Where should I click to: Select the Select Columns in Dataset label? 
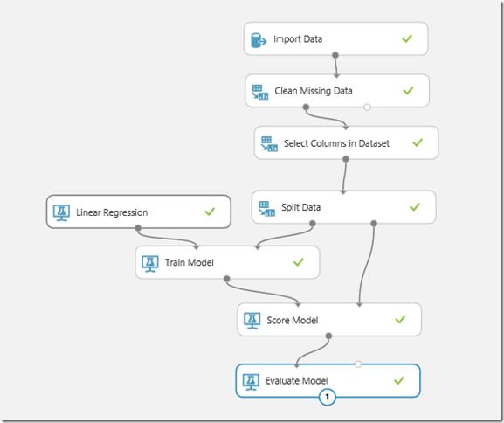(x=336, y=143)
